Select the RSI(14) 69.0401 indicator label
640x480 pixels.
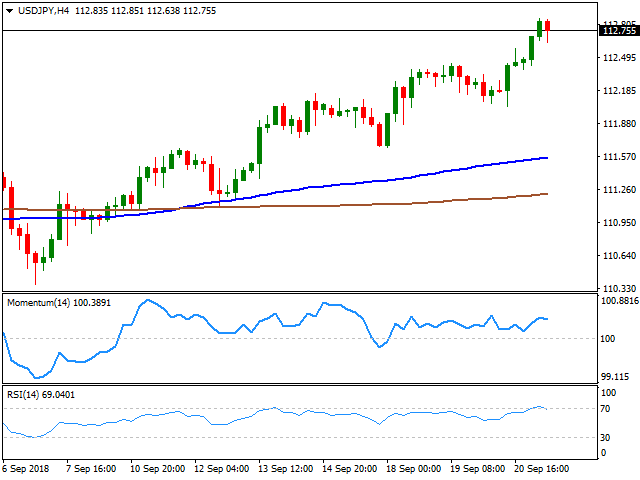tap(41, 395)
